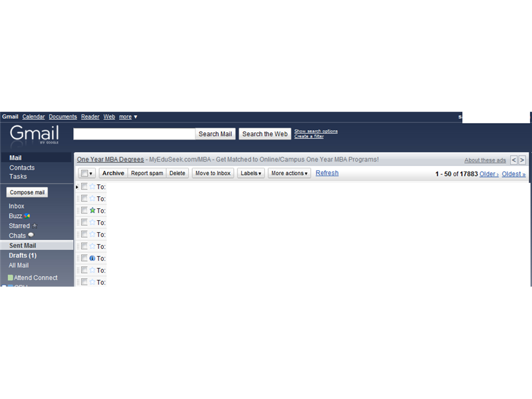Click the Delete button
The width and height of the screenshot is (532, 399).
(177, 173)
